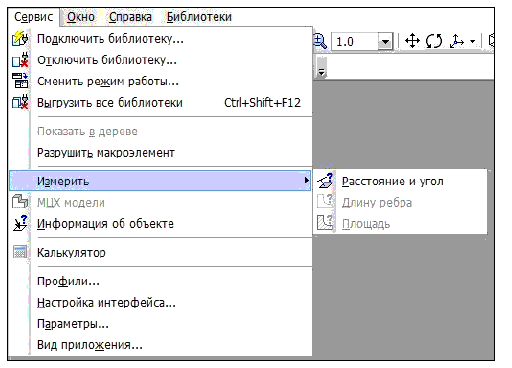Click the МЦХ модели icon

(x=20, y=202)
